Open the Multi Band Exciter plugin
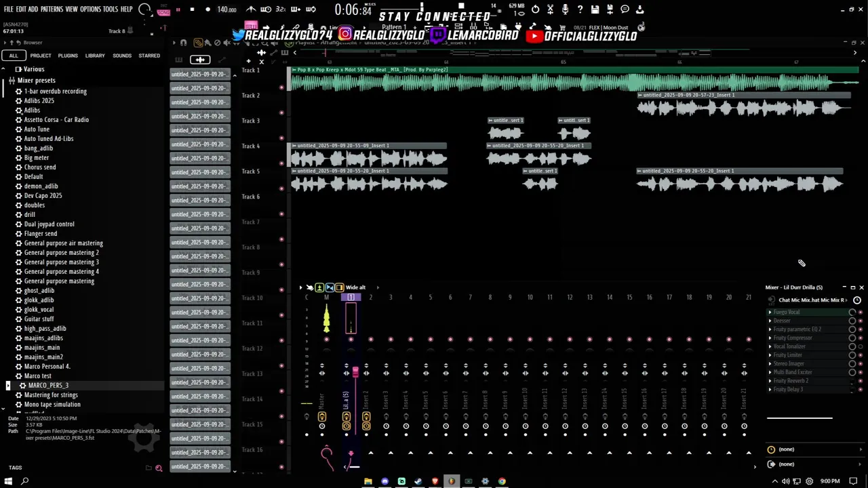Image resolution: width=868 pixels, height=488 pixels. 793,372
